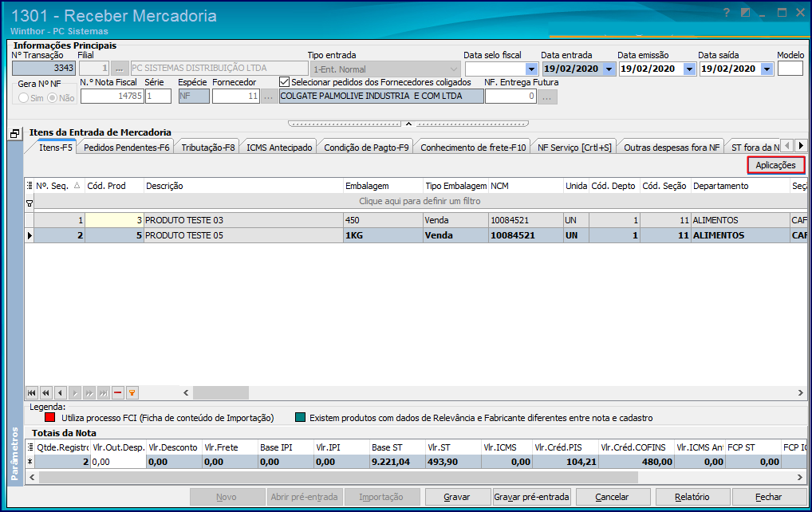Image resolution: width=812 pixels, height=512 pixels.
Task: Click Descrição column header
Action: tap(243, 186)
